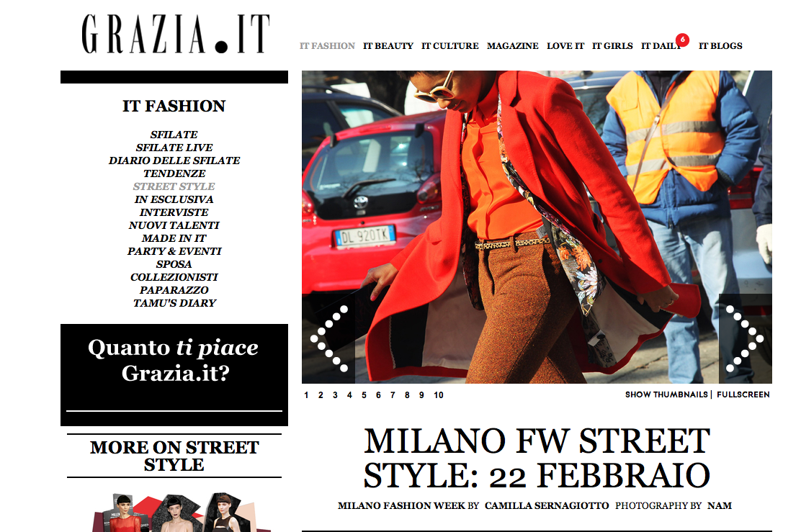Open photographer NAM link
Image resolution: width=801 pixels, height=532 pixels.
pos(720,506)
